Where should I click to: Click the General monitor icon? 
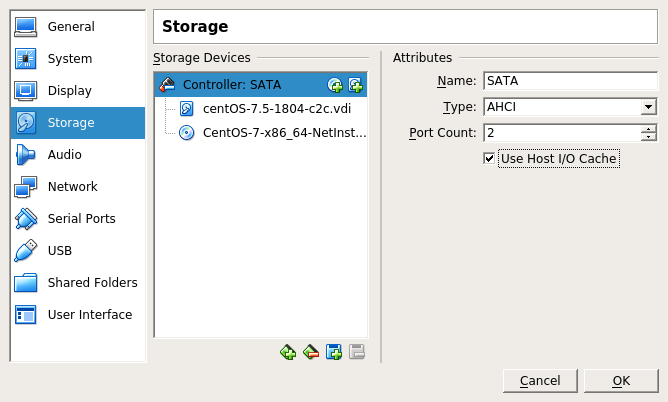(26, 27)
